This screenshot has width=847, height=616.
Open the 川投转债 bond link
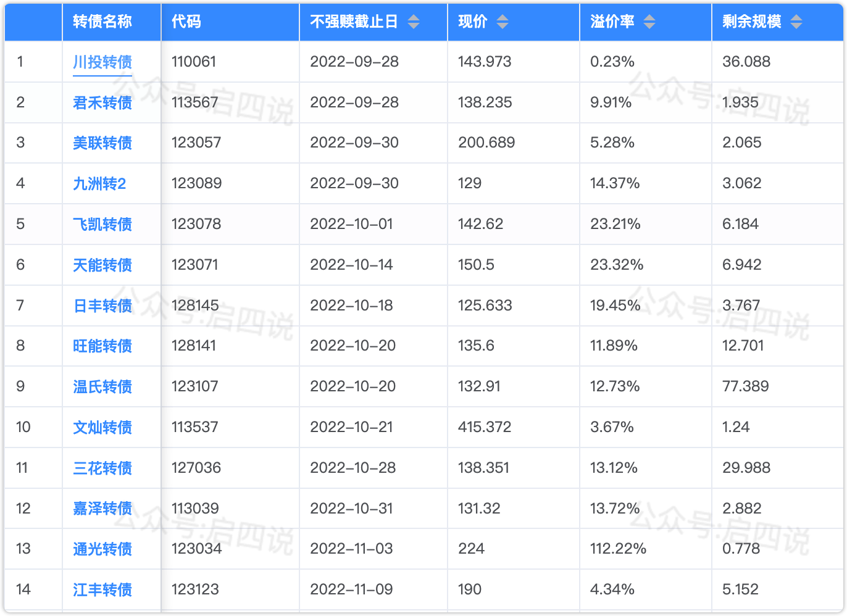click(x=102, y=62)
